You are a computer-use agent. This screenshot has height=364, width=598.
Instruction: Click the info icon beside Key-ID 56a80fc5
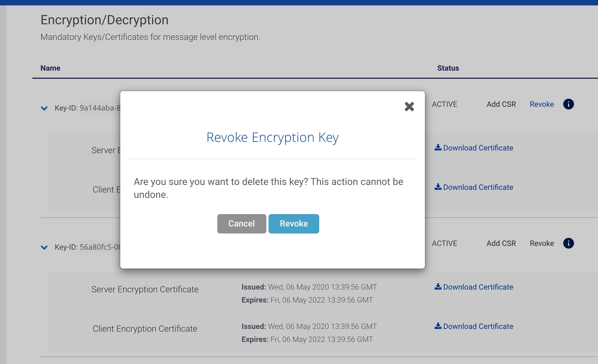tap(569, 243)
